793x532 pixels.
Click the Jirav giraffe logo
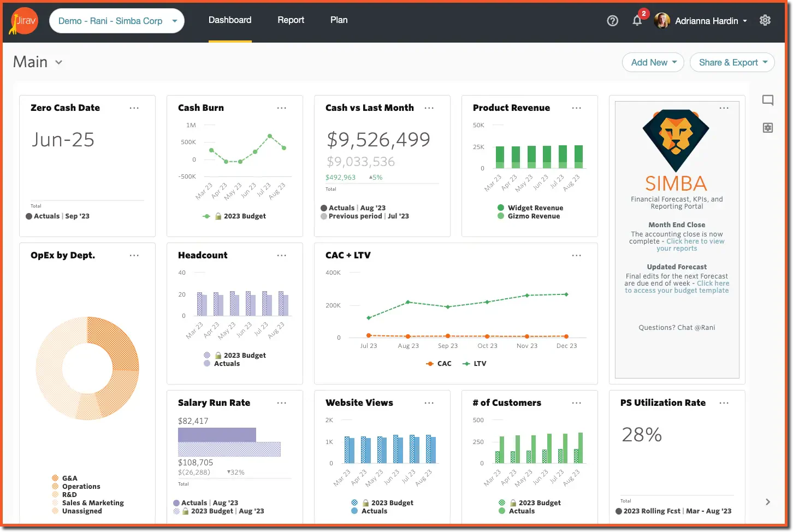(x=24, y=21)
